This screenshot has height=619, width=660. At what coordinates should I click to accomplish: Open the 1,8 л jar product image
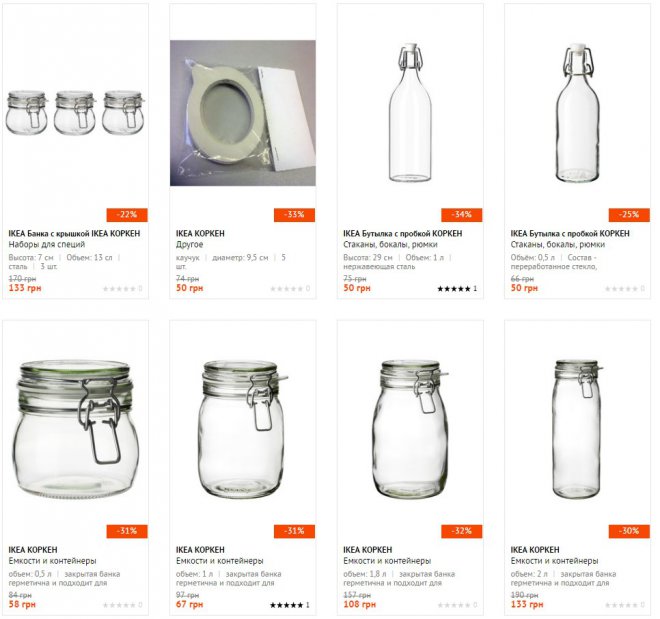click(x=409, y=430)
